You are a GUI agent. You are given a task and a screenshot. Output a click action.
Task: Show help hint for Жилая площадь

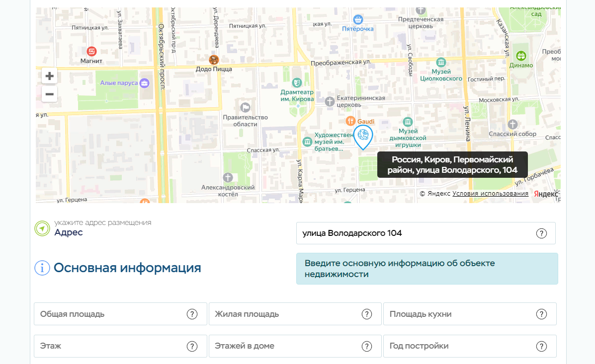pos(367,314)
